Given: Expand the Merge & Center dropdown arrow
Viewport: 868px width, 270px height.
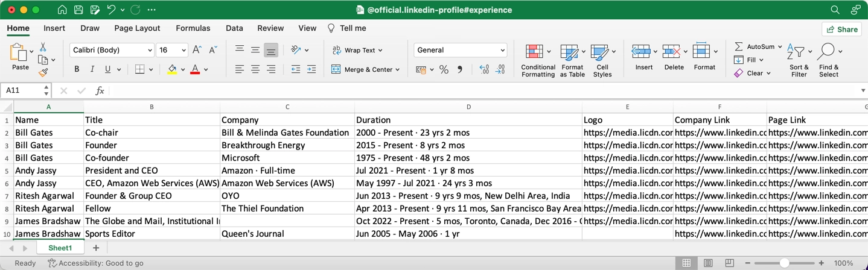Looking at the screenshot, I should (398, 70).
